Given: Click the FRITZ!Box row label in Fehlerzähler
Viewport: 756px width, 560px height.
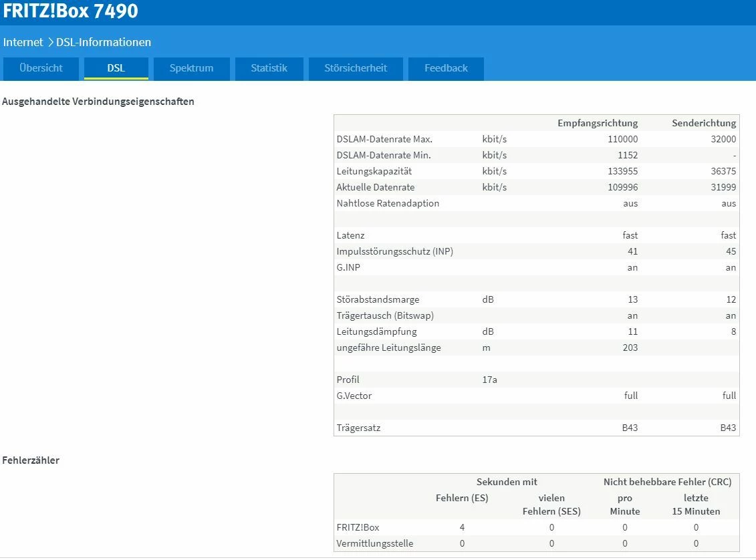Looking at the screenshot, I should point(358,528).
